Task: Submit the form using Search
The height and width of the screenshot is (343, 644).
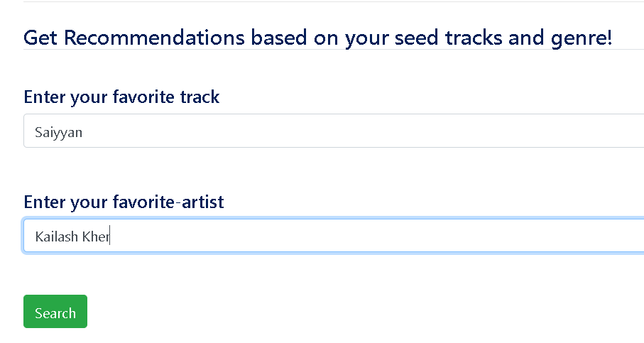Action: (55, 311)
